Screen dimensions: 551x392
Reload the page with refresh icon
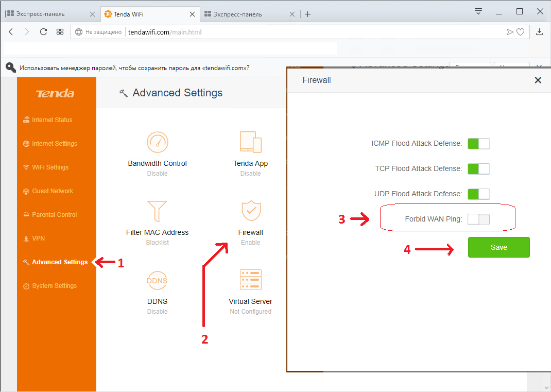pos(43,32)
